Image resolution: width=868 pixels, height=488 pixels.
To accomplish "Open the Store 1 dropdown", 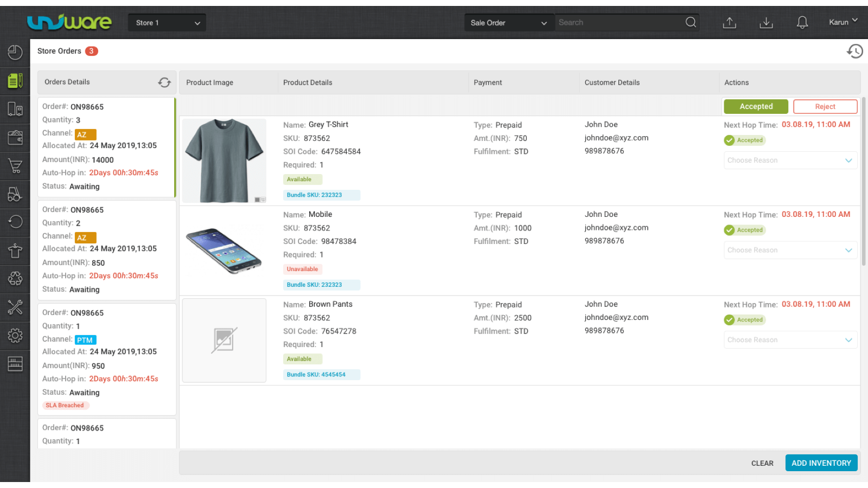I will (167, 22).
